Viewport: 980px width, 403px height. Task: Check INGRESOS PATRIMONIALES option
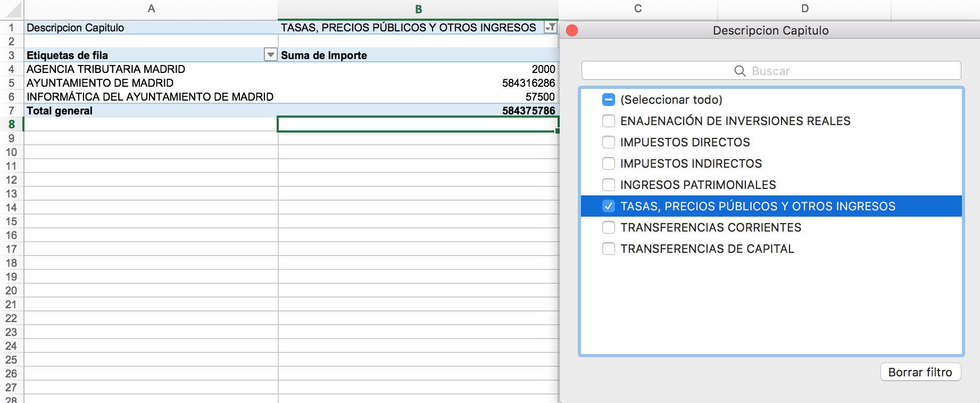tap(609, 185)
